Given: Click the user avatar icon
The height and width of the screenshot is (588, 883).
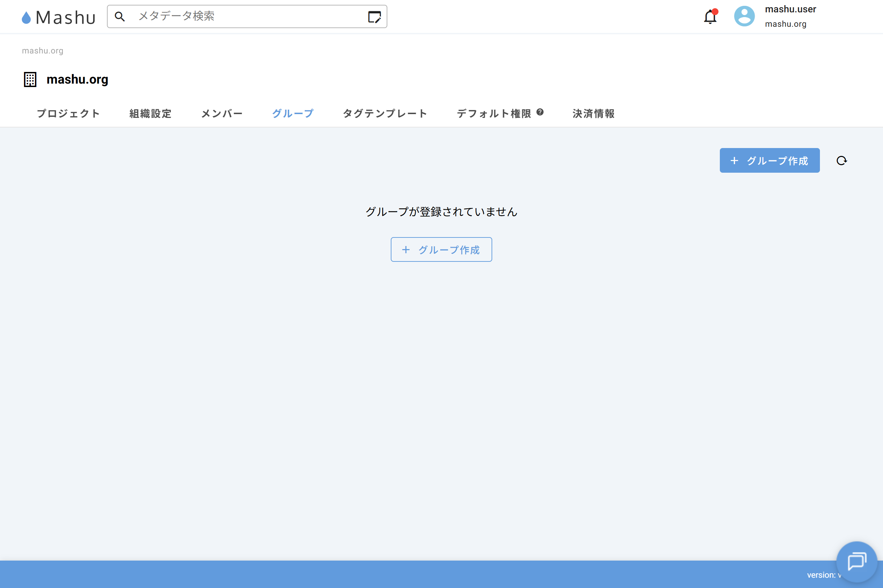Looking at the screenshot, I should pos(744,16).
